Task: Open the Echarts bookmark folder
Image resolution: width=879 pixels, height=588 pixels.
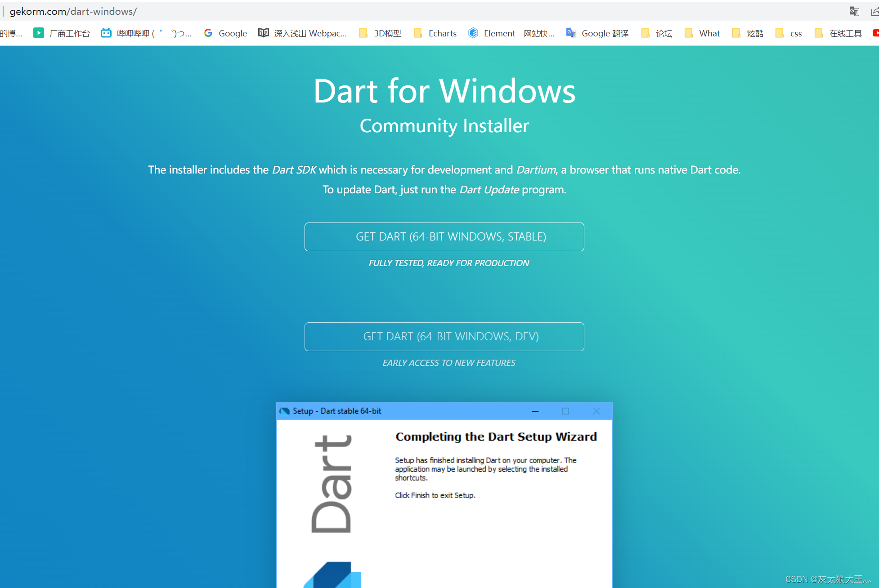Action: tap(435, 33)
